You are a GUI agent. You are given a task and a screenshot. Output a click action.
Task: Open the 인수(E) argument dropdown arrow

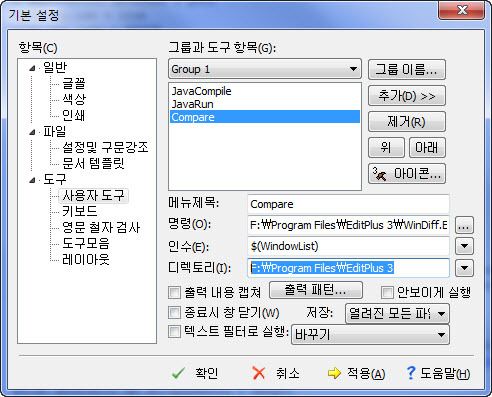pos(464,246)
